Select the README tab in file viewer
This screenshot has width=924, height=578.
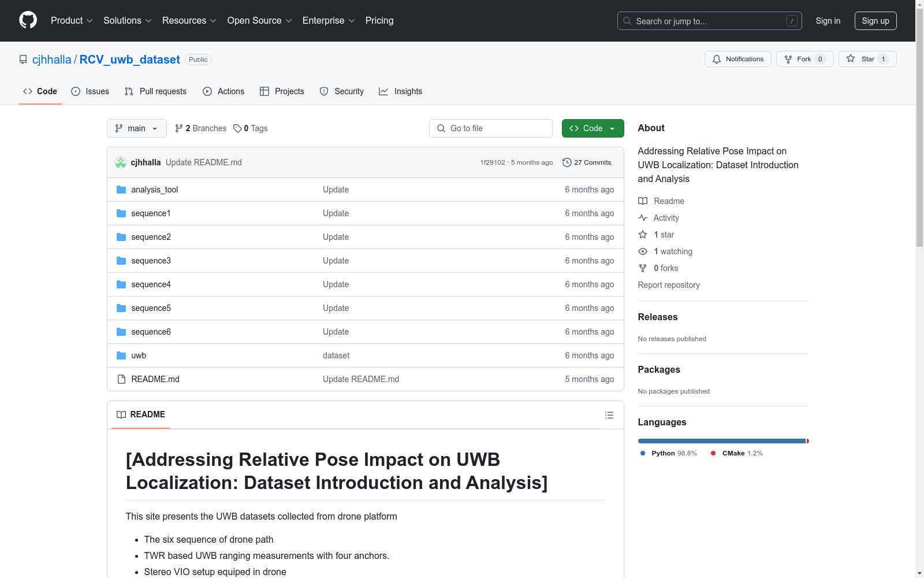(141, 414)
